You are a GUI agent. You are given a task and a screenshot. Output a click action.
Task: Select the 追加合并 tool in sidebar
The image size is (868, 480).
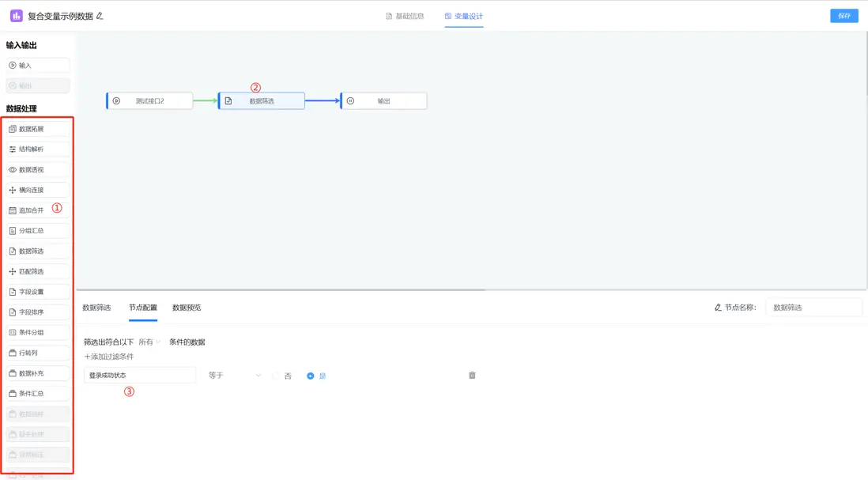(x=38, y=210)
